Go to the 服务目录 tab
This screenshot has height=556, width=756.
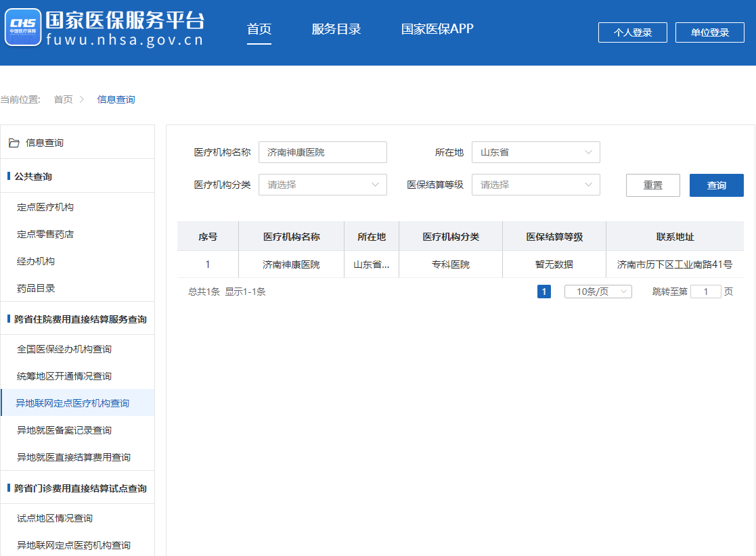336,29
